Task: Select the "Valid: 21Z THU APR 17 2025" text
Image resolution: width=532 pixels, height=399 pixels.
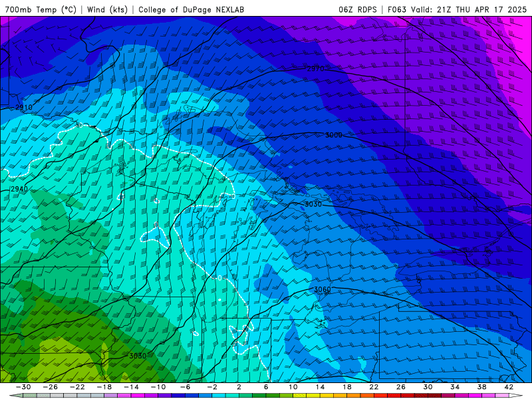Action: (x=469, y=9)
